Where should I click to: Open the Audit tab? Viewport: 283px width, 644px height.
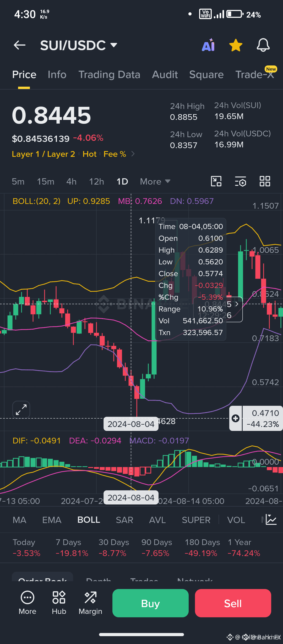point(165,75)
